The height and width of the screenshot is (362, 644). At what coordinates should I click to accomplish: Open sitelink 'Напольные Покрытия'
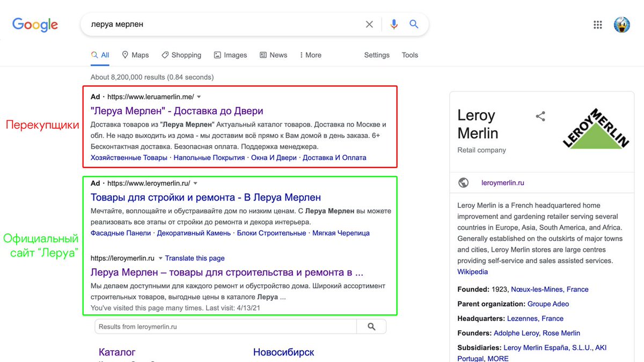[x=209, y=158]
